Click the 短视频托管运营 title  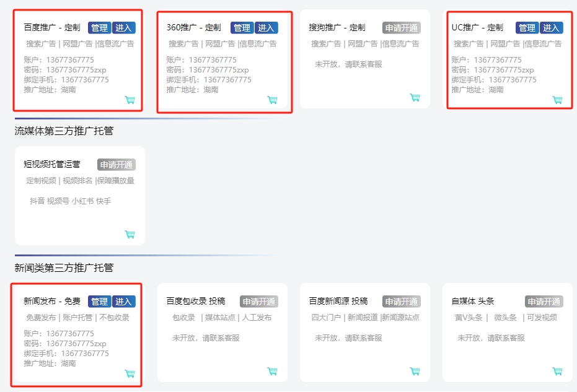click(52, 164)
